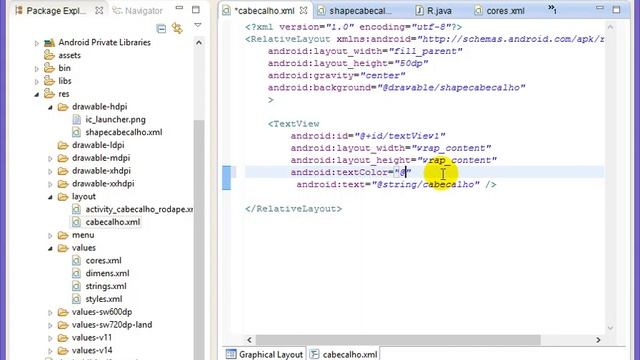Maximize the Package Explorer panel
The image size is (640, 360).
tap(196, 10)
